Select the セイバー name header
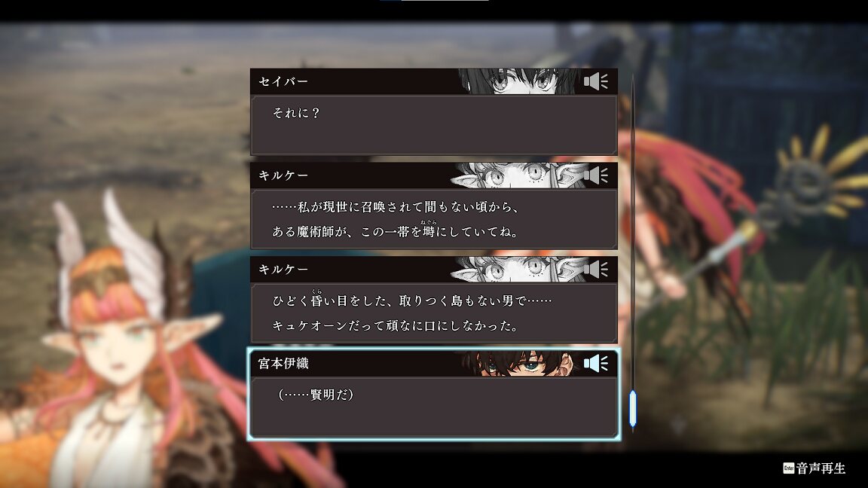Viewport: 868px width, 488px height. 283,81
